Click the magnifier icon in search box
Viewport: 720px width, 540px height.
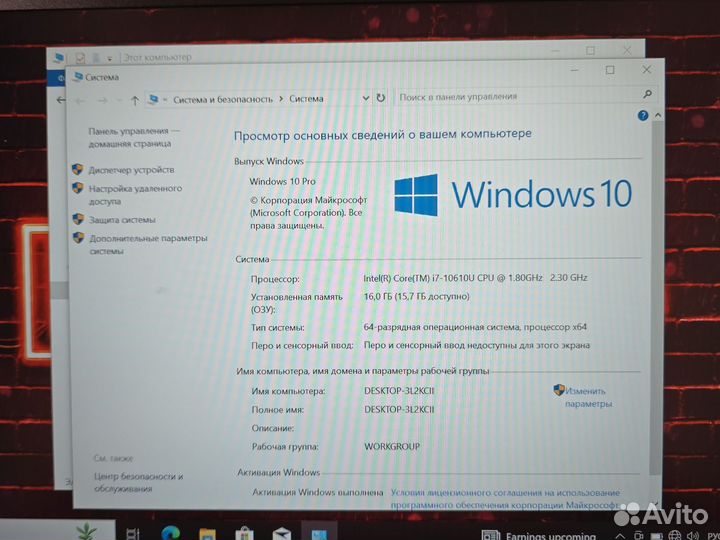pos(647,94)
